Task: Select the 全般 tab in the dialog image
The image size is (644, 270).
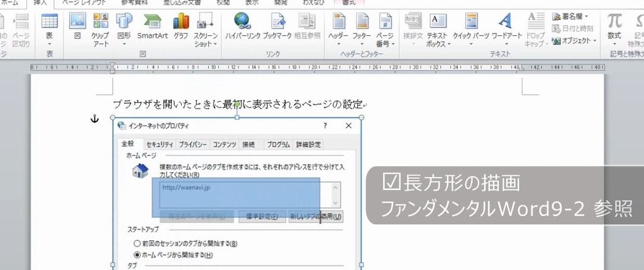Action: tap(127, 144)
